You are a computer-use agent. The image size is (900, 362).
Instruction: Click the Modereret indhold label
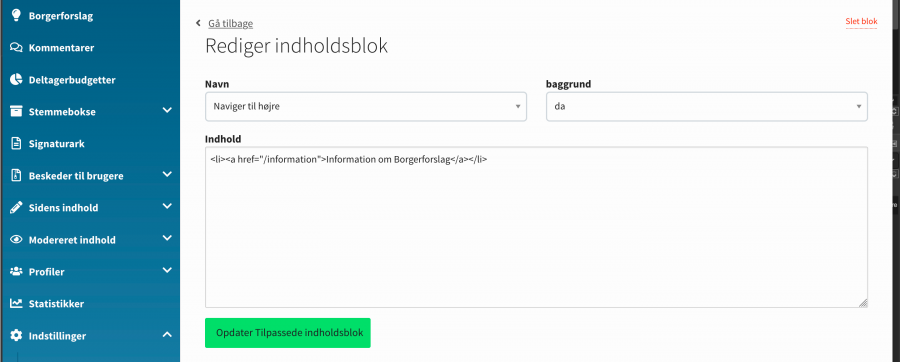(72, 240)
